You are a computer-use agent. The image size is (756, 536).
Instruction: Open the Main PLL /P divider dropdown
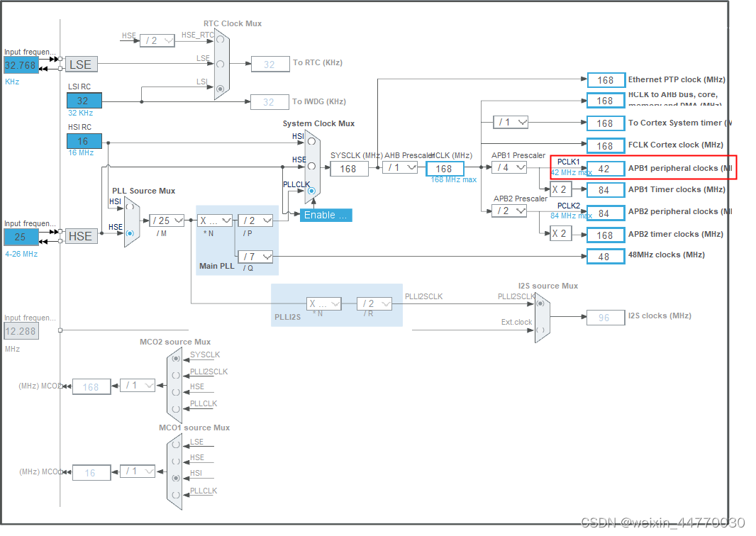tap(255, 220)
